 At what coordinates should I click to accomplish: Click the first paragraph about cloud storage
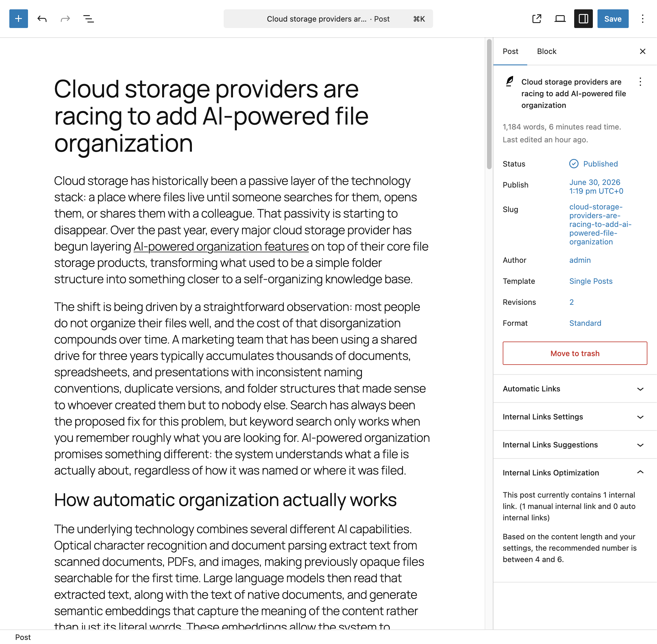[241, 230]
